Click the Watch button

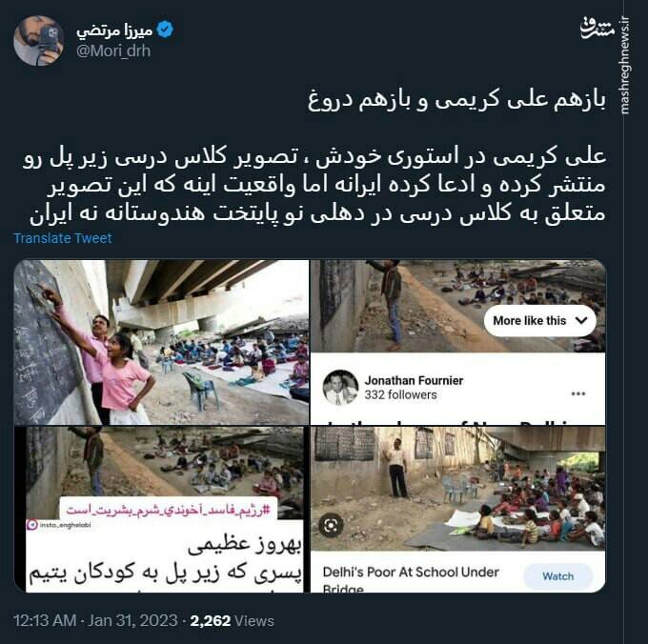557,576
